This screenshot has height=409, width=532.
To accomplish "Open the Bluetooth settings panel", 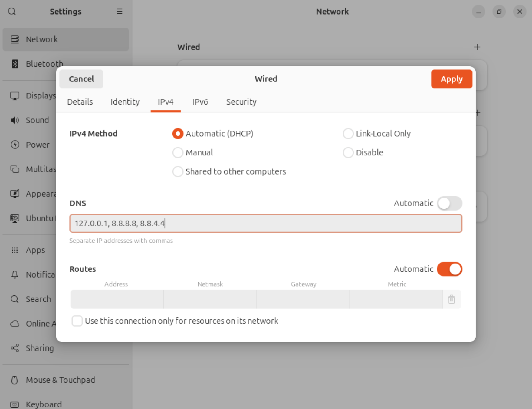I will (44, 64).
